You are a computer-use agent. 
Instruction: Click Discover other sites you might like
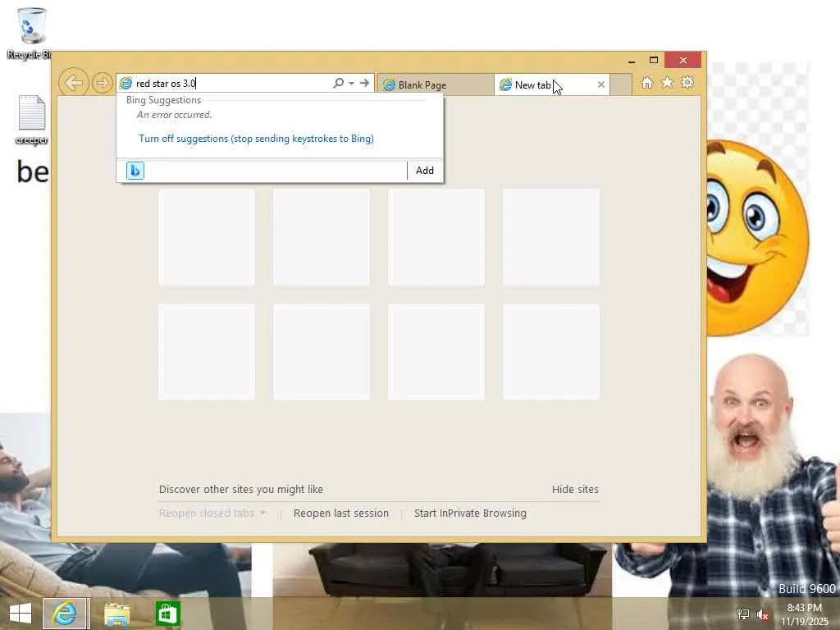[241, 489]
